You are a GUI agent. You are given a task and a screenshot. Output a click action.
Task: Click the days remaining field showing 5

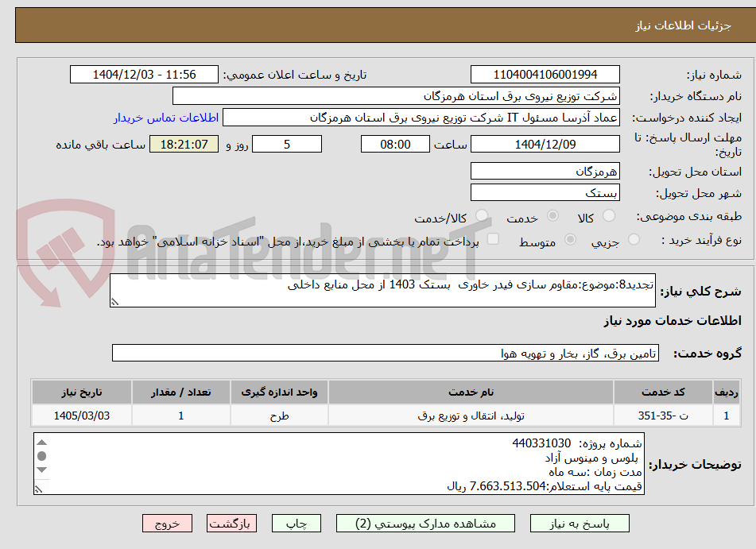point(287,144)
